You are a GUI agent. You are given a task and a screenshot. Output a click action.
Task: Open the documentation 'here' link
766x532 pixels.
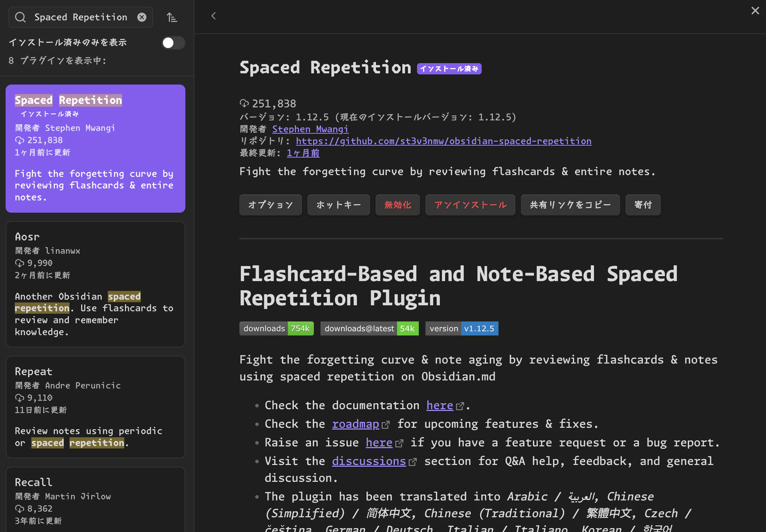click(440, 405)
